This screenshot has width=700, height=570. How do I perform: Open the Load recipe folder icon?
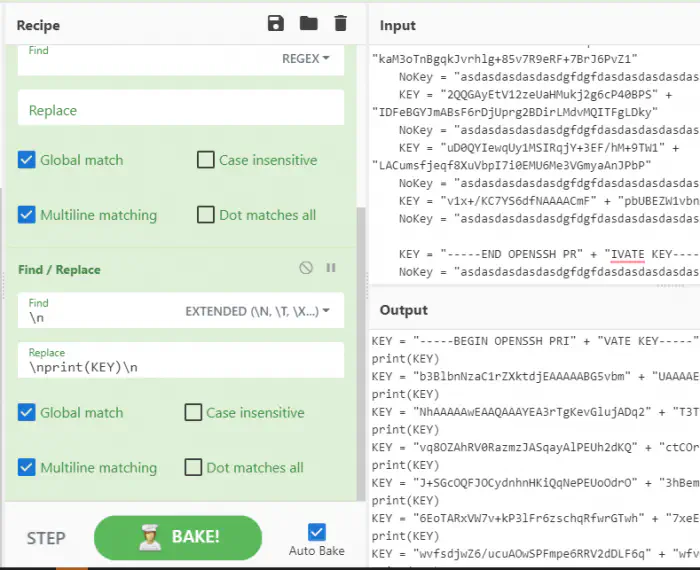[308, 24]
